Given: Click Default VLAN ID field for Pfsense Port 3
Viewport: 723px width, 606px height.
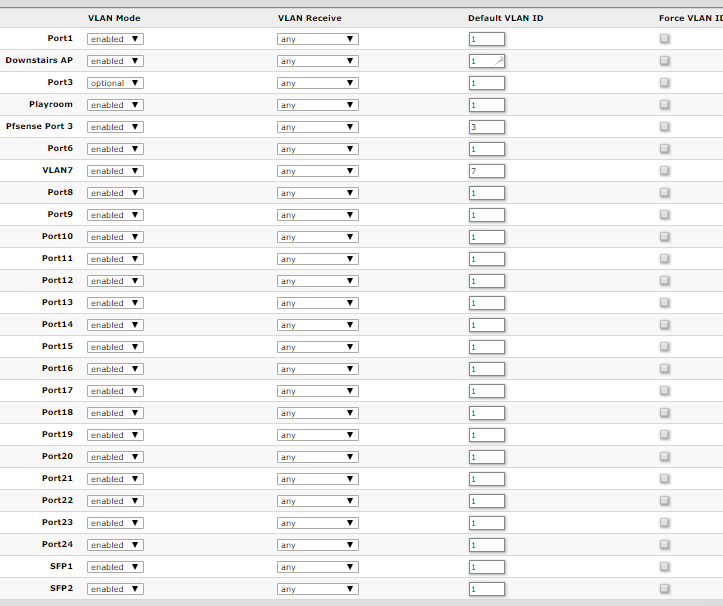Looking at the screenshot, I should pos(486,127).
